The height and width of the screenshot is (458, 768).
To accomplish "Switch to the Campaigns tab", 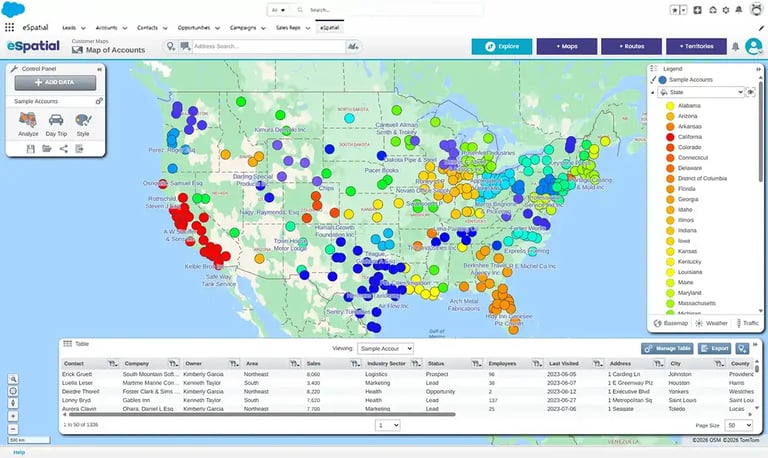I will [x=243, y=27].
